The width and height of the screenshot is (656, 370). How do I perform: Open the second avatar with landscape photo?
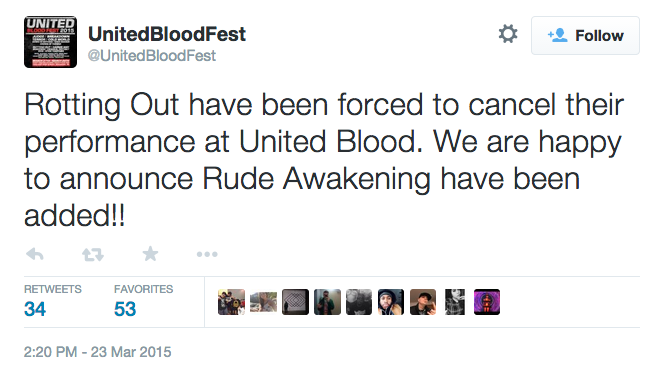click(264, 302)
